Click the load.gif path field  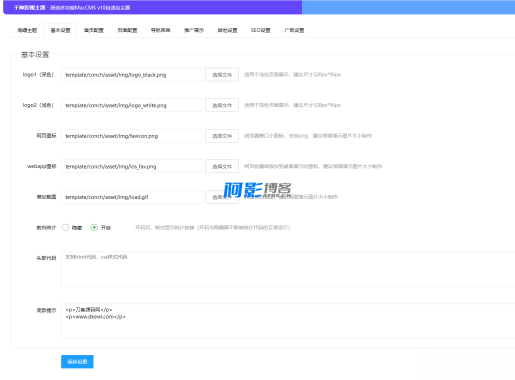coord(132,197)
